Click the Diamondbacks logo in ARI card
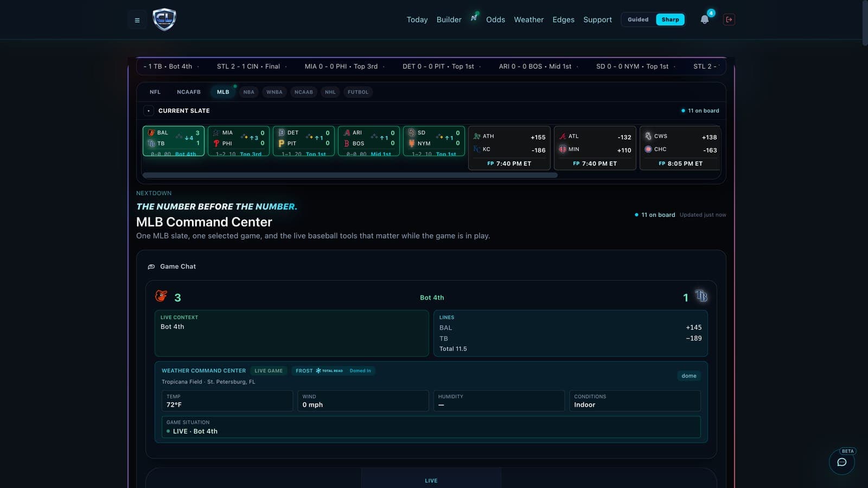 point(347,133)
